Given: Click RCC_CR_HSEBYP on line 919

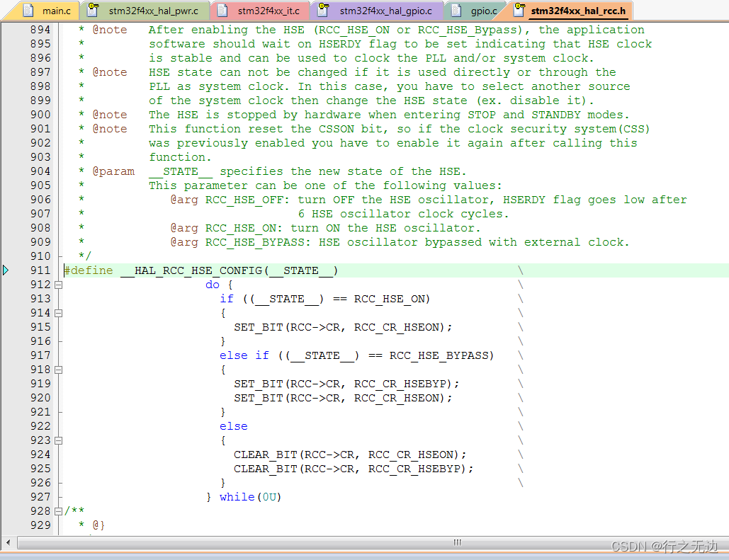Looking at the screenshot, I should point(400,384).
